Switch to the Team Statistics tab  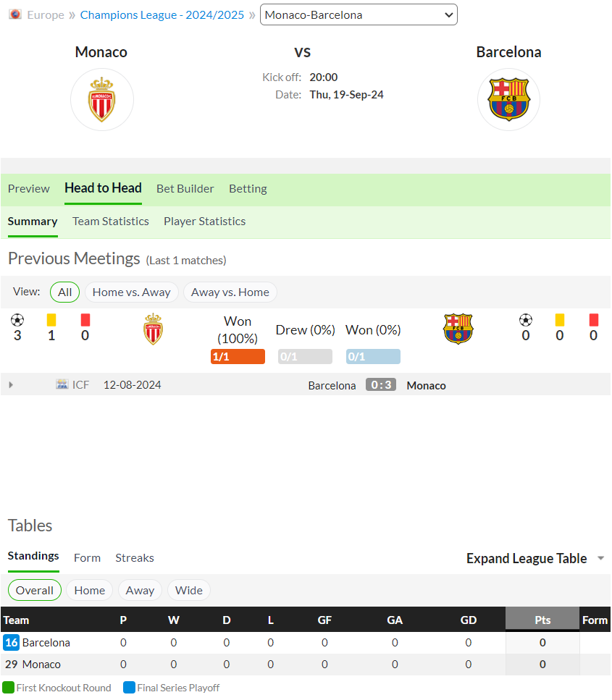111,222
